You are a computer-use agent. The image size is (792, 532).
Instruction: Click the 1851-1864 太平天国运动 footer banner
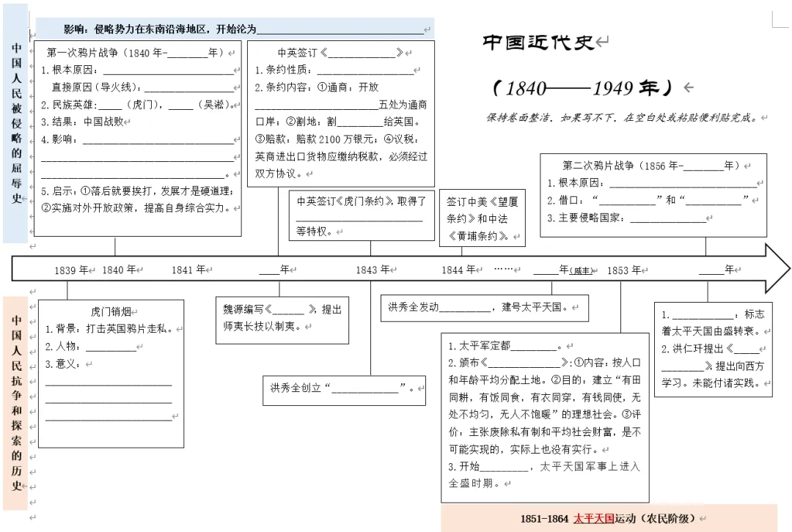point(609,518)
